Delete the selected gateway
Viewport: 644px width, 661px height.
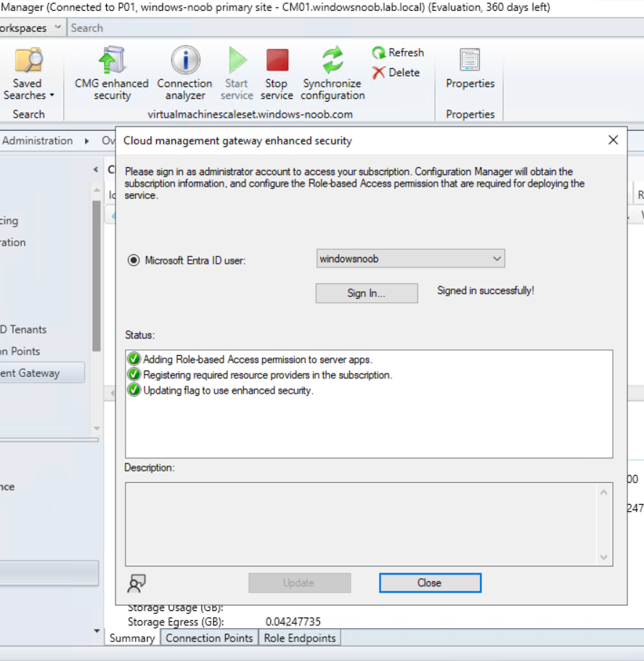tap(396, 73)
